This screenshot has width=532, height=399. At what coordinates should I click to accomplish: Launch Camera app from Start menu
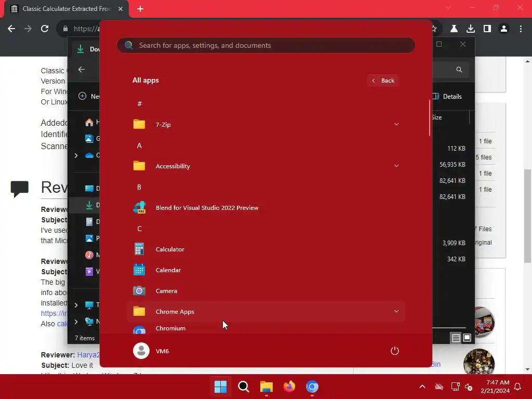tap(266, 291)
